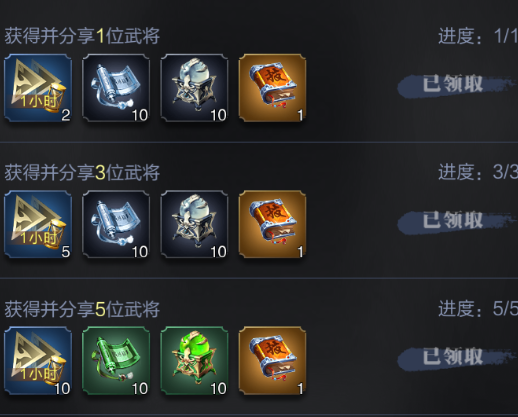
Task: Tap silver orb chest in second row
Action: pos(194,224)
